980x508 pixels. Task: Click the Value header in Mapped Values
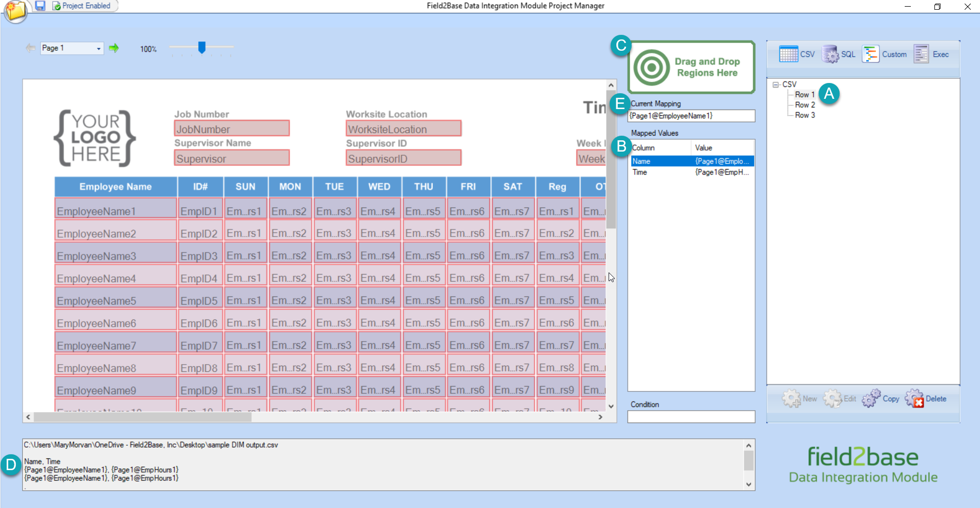[722, 148]
